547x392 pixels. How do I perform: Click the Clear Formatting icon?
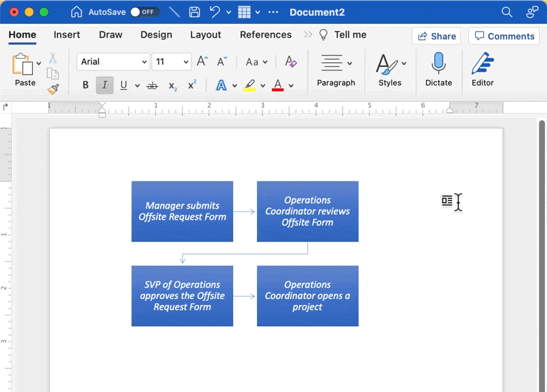pyautogui.click(x=291, y=62)
